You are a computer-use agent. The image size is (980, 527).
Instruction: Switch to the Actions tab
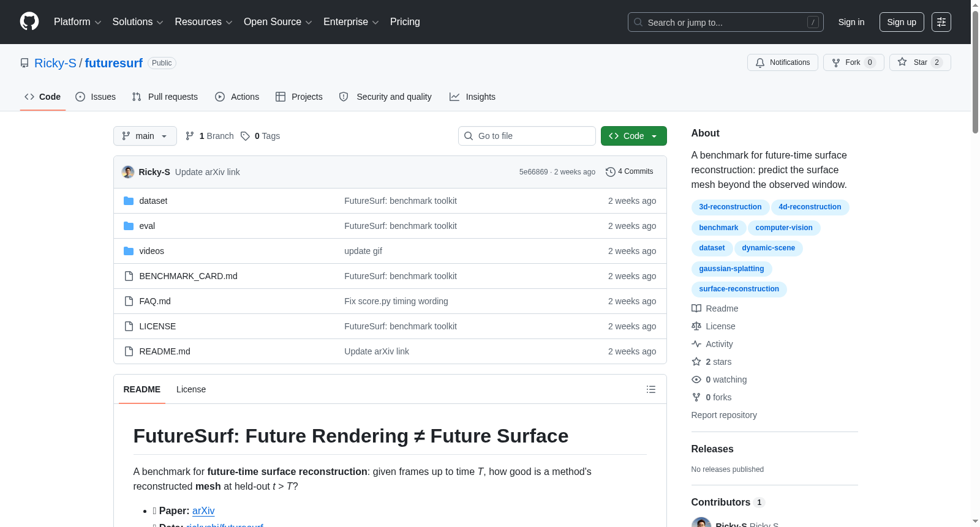[x=237, y=97]
